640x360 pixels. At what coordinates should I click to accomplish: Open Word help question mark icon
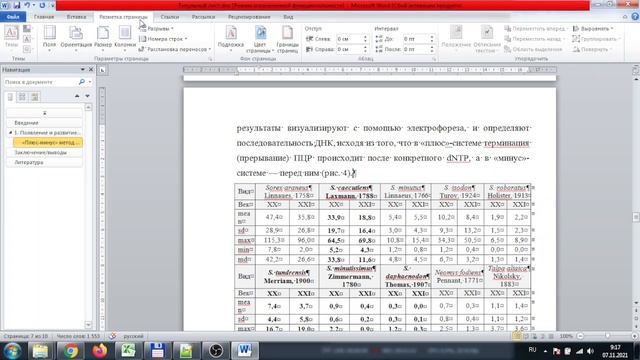[635, 17]
